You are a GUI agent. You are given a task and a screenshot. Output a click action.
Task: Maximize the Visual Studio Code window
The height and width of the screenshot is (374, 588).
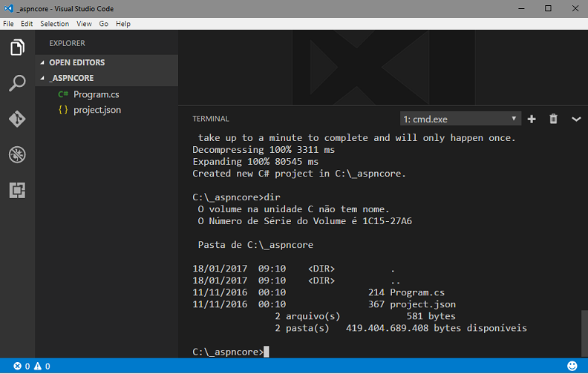[x=548, y=8]
